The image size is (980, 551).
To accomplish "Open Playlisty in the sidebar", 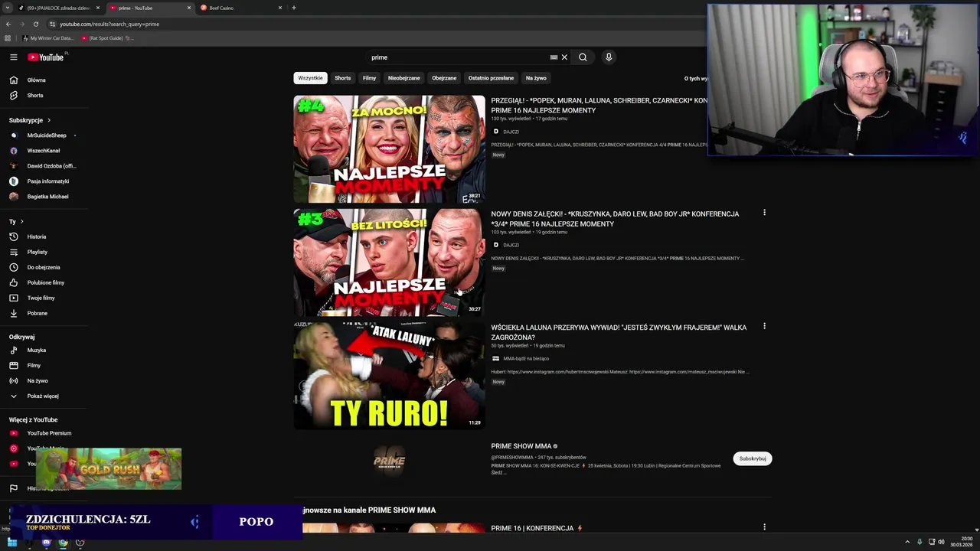I will pos(37,252).
